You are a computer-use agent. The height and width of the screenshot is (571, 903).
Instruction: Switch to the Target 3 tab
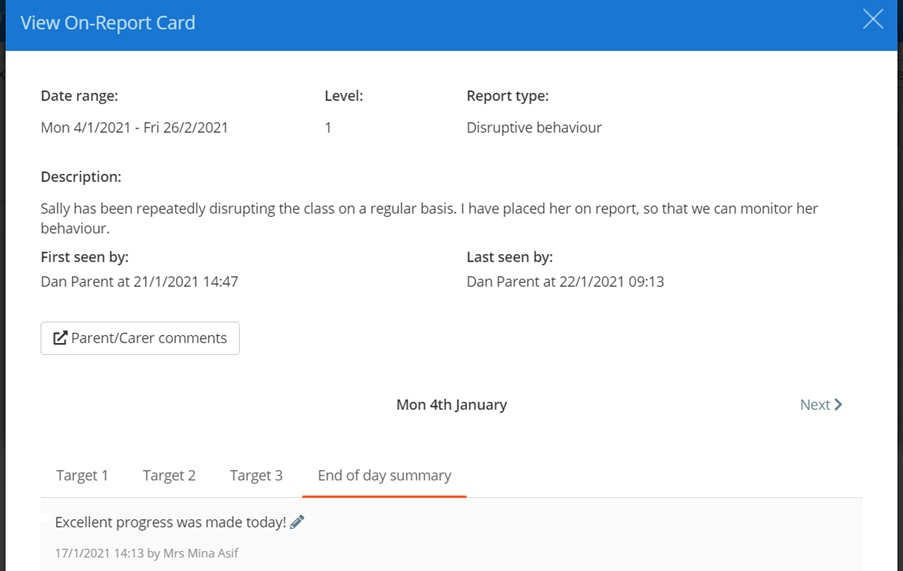point(256,475)
